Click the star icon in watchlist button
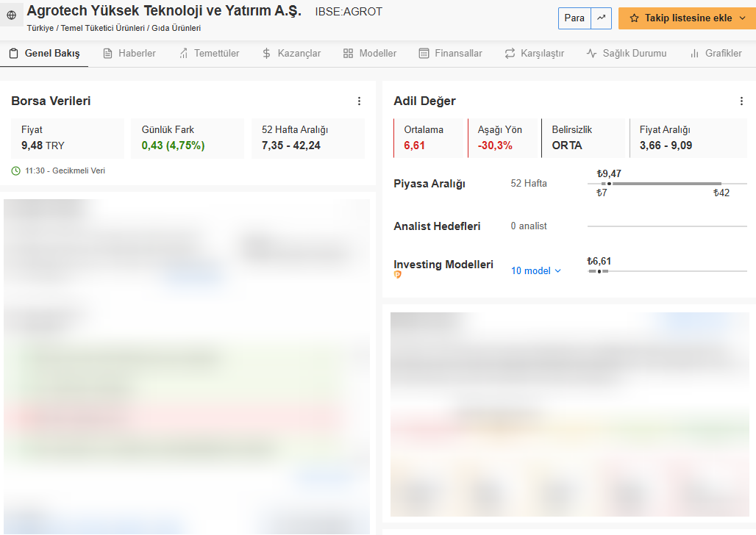The width and height of the screenshot is (756, 535). (x=635, y=18)
